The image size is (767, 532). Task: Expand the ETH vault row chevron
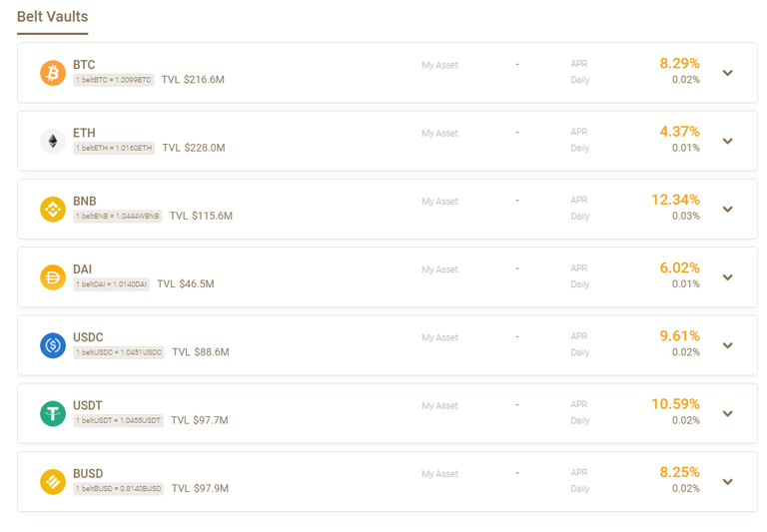pyautogui.click(x=728, y=142)
